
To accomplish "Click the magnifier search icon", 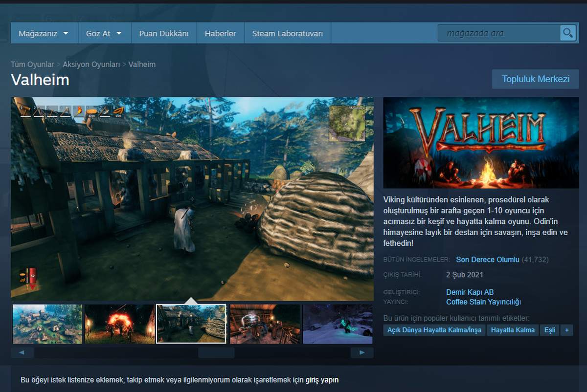I will pos(567,33).
